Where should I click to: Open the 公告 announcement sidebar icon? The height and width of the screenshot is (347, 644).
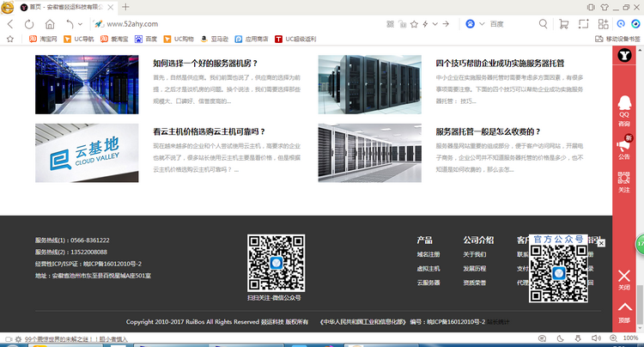[x=624, y=147]
